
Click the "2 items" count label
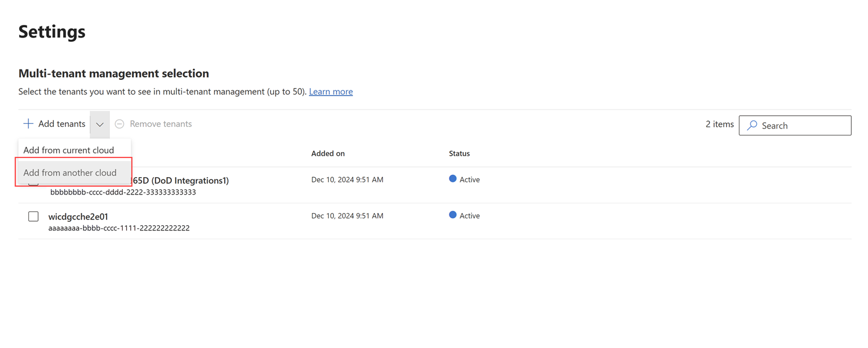[x=719, y=124]
